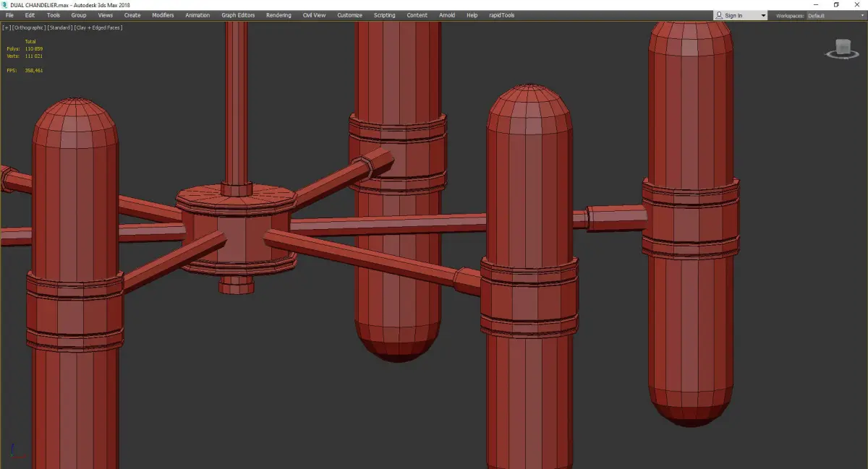Open the Animation menu
Image resolution: width=868 pixels, height=469 pixels.
197,15
